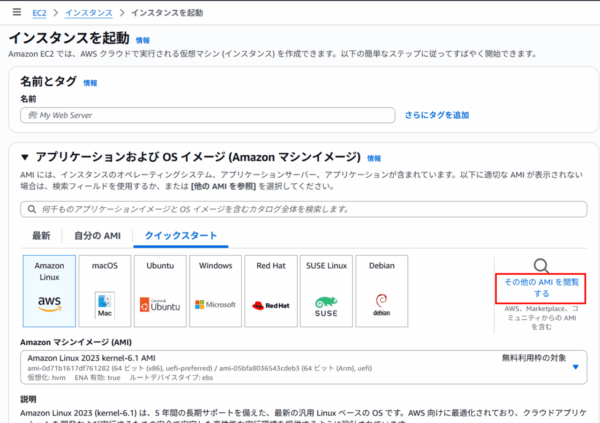Viewport: 600px width, 423px height.
Task: Collapse the アプリケーションおよび OS イメージ section
Action: tap(25, 157)
